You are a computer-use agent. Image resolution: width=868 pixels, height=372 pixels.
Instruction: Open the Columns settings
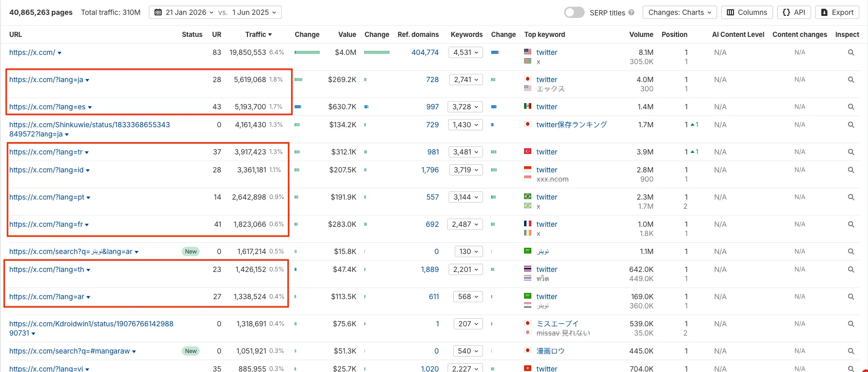point(747,12)
